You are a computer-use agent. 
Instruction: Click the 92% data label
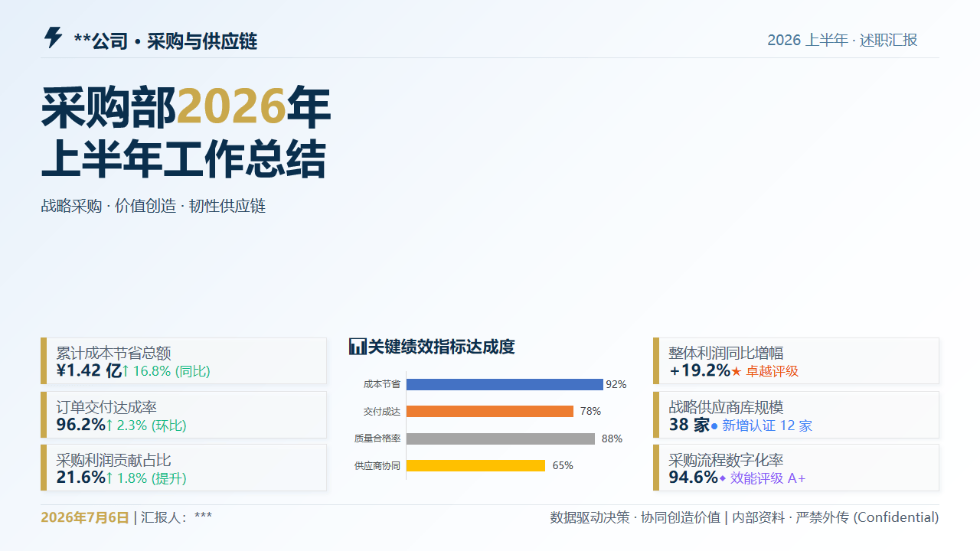tap(616, 384)
